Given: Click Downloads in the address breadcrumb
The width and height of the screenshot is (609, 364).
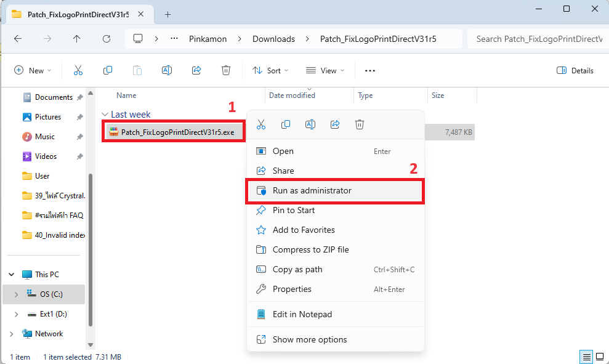Looking at the screenshot, I should (273, 39).
